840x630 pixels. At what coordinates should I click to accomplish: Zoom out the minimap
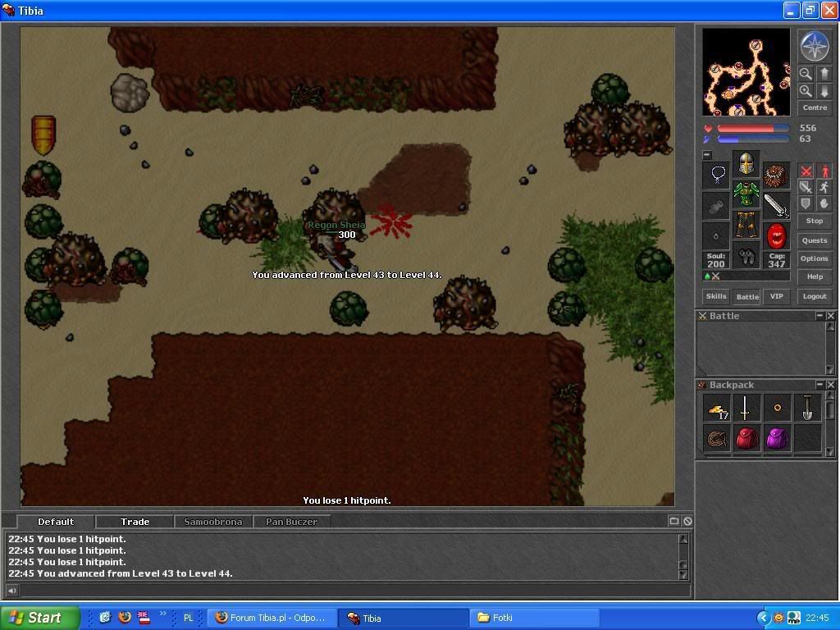806,73
